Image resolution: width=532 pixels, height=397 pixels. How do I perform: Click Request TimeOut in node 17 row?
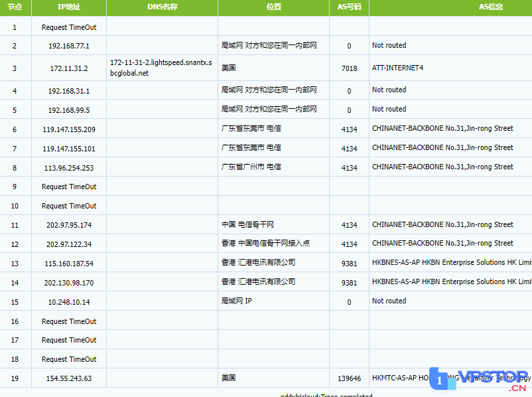[69, 340]
